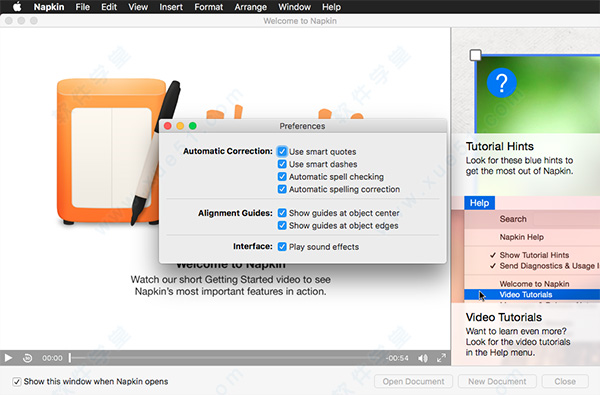Click the small white square handle above the hint image

(x=475, y=55)
